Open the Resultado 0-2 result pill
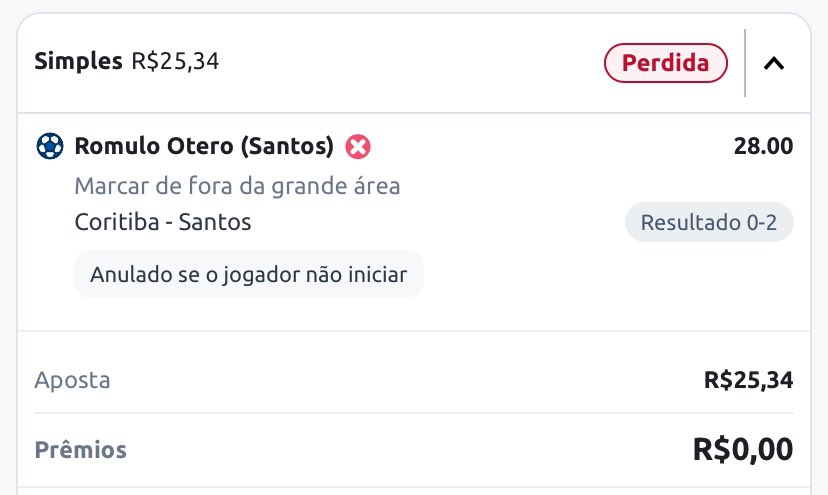The width and height of the screenshot is (828, 495). (x=709, y=222)
